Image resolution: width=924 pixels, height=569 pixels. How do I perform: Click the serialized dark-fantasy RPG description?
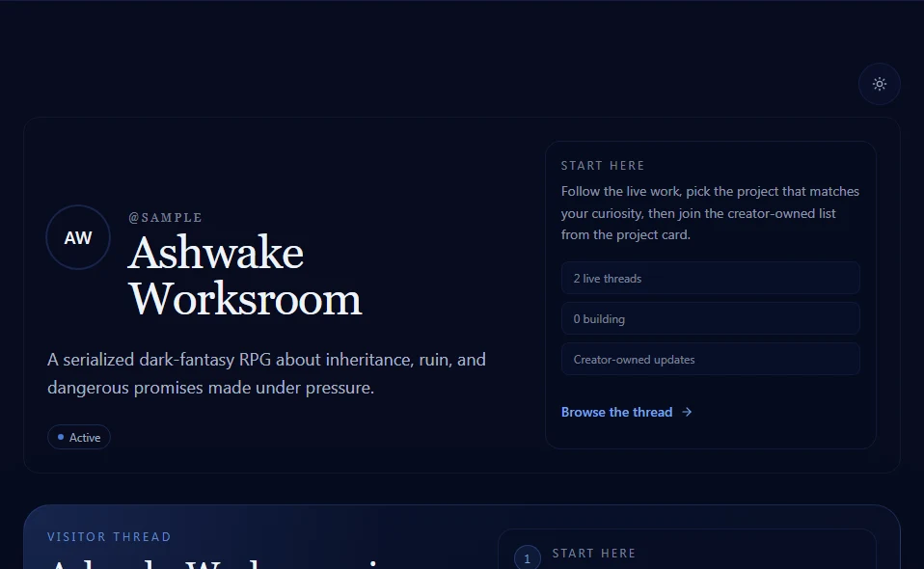[x=266, y=373]
